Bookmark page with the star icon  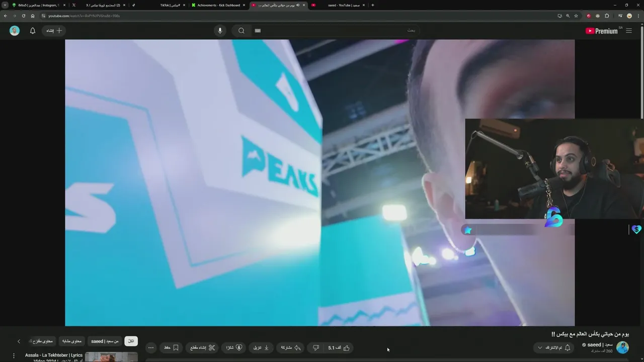pos(576,16)
